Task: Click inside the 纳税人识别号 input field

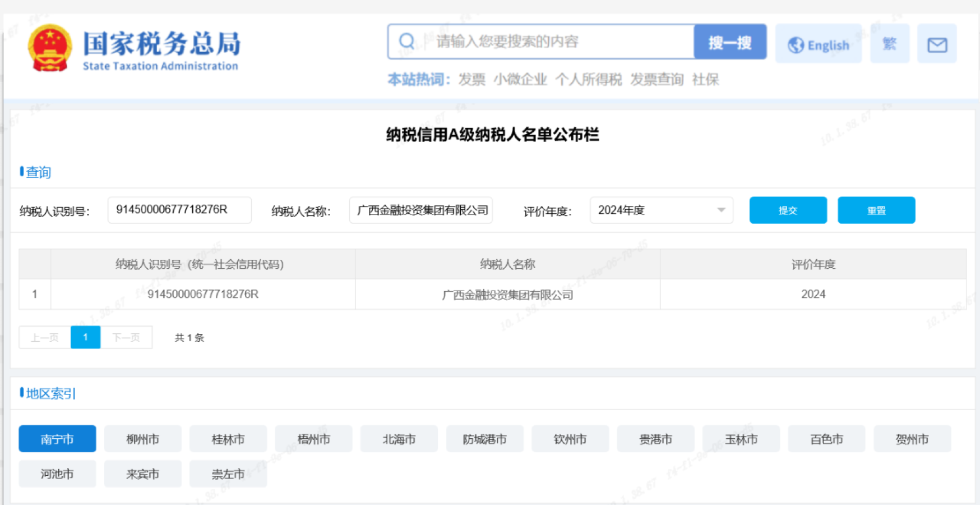Action: (x=179, y=210)
